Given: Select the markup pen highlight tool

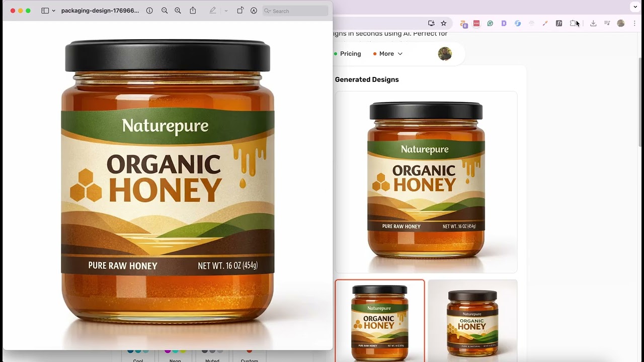Looking at the screenshot, I should 213,11.
